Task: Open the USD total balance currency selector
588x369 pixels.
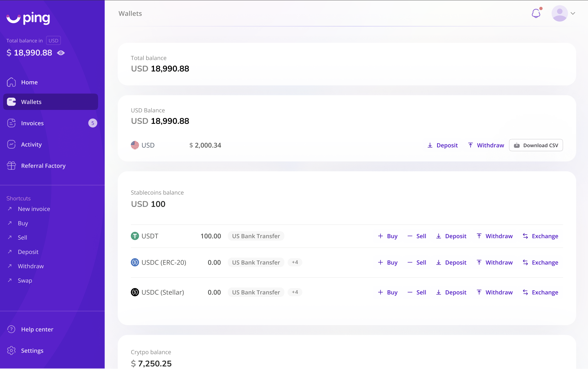Action: point(53,41)
